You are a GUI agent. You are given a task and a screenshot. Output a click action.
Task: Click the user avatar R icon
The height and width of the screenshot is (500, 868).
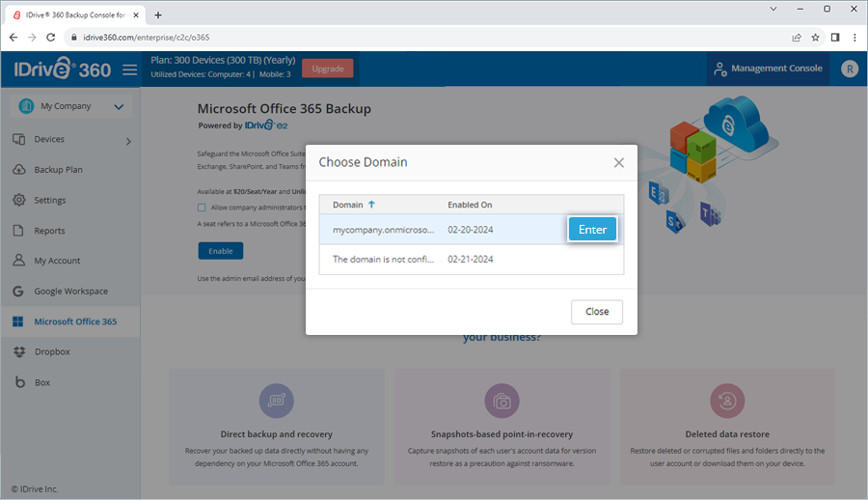point(849,69)
